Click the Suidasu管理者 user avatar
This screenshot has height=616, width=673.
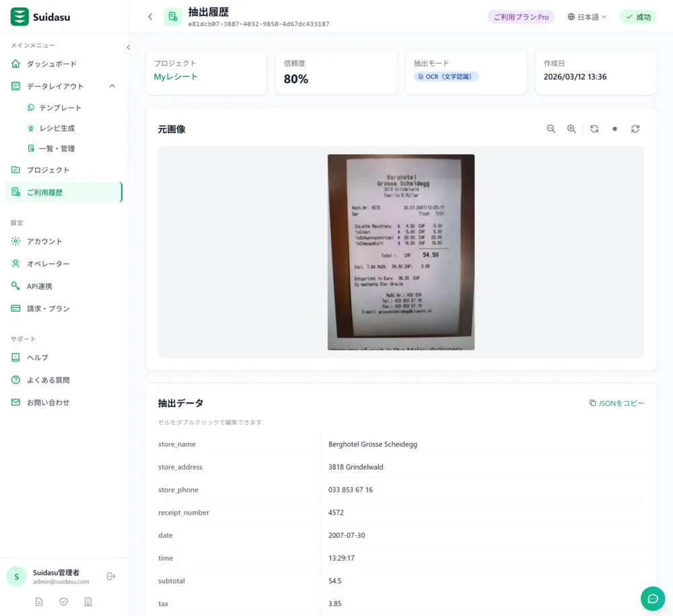[x=17, y=576]
